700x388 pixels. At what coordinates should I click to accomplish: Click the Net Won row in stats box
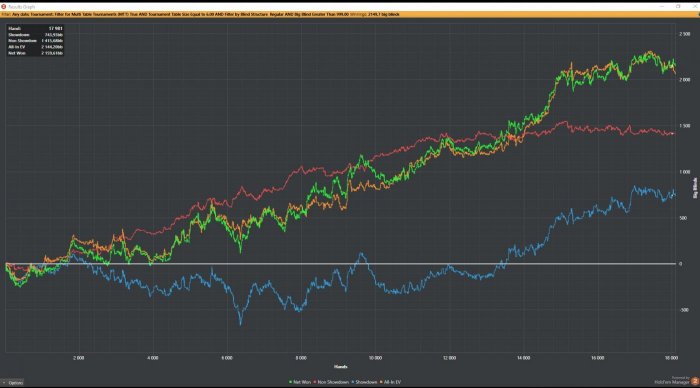click(35, 53)
